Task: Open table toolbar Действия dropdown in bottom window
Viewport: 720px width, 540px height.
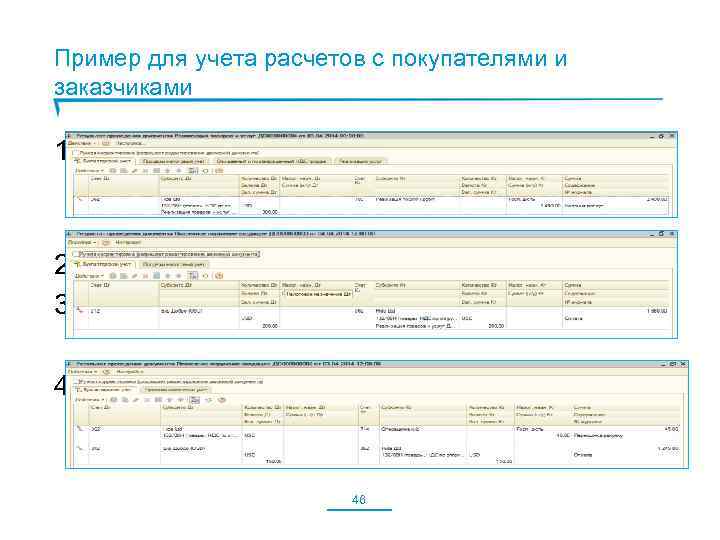Action: [90, 400]
